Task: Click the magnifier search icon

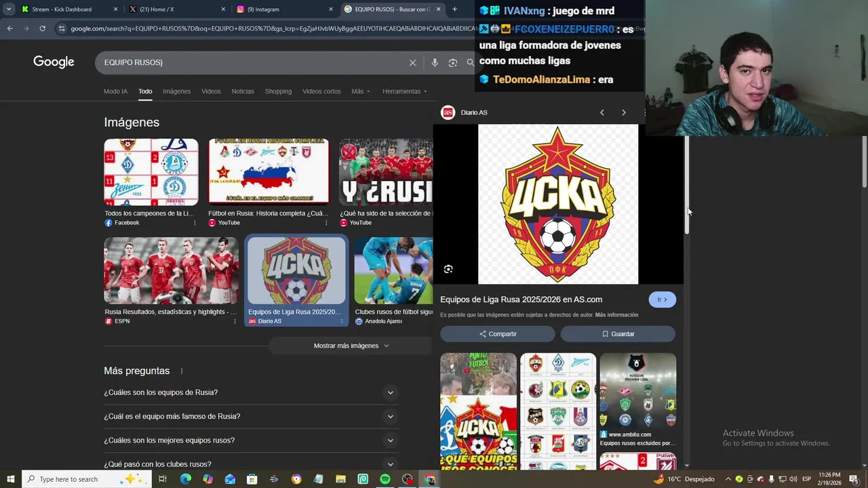Action: 470,62
